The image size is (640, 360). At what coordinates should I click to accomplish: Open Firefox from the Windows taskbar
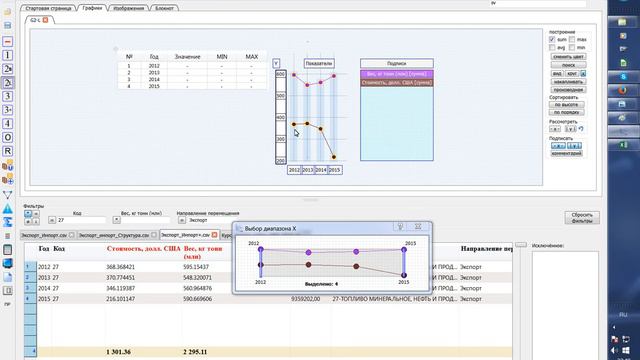(x=622, y=90)
